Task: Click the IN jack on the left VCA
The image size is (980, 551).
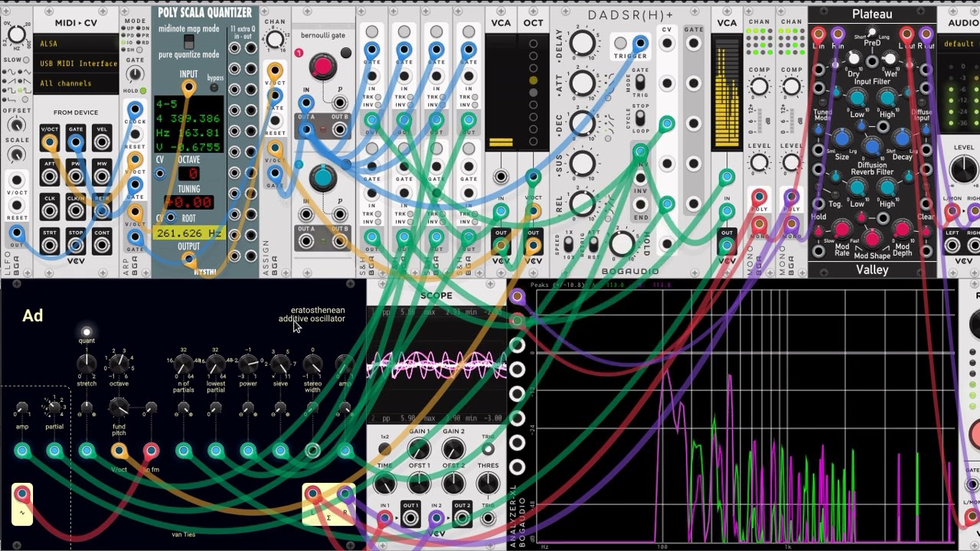Action: click(x=501, y=211)
